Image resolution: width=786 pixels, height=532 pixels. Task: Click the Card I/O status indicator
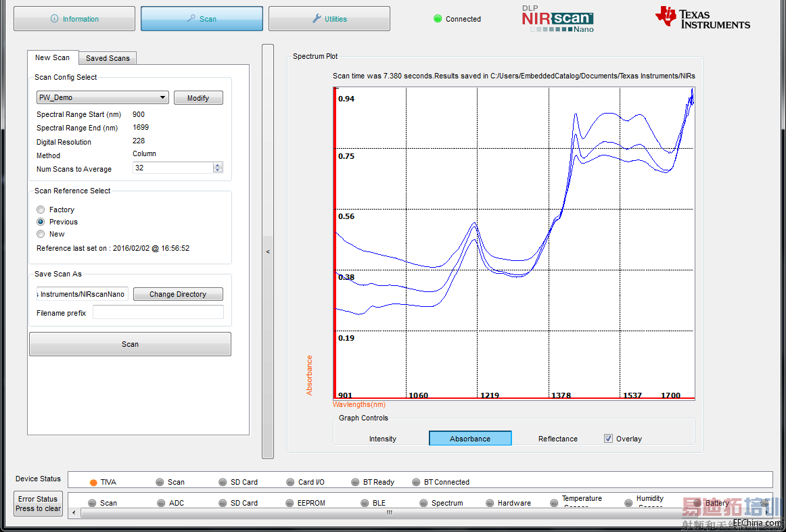pyautogui.click(x=290, y=483)
